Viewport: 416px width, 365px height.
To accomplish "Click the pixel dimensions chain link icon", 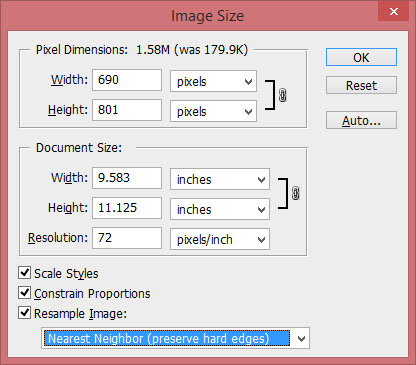I will coord(282,95).
